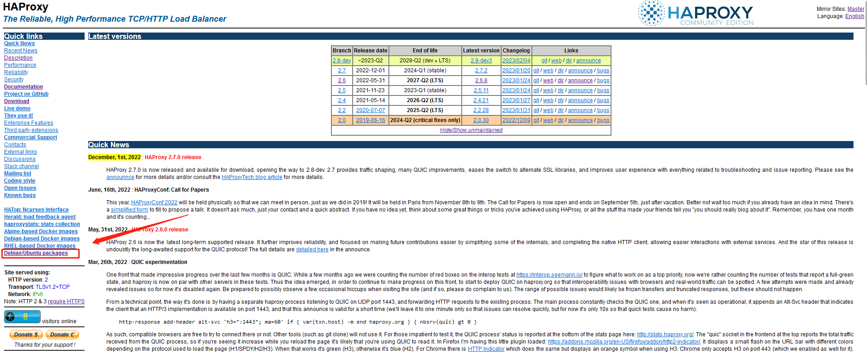Click the require HTTPS link
Viewport: 868px width, 353px height.
(x=66, y=301)
